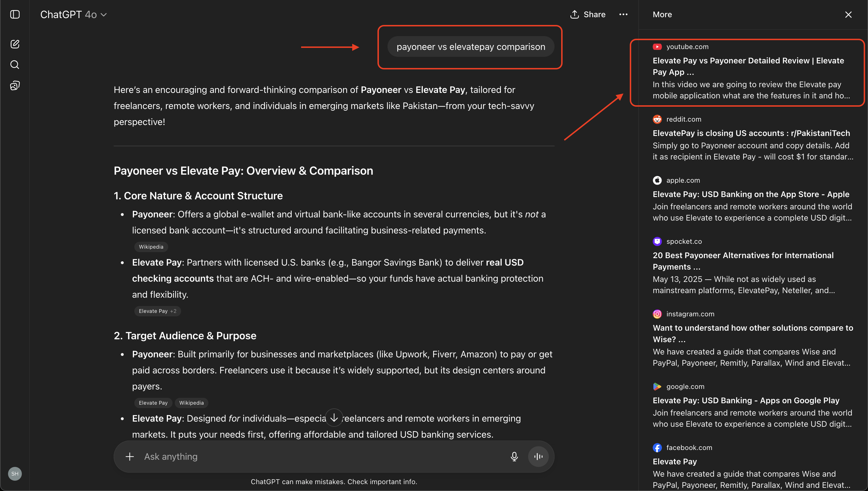Open a new chat with the compose icon
Viewport: 868px width, 491px height.
pos(15,44)
